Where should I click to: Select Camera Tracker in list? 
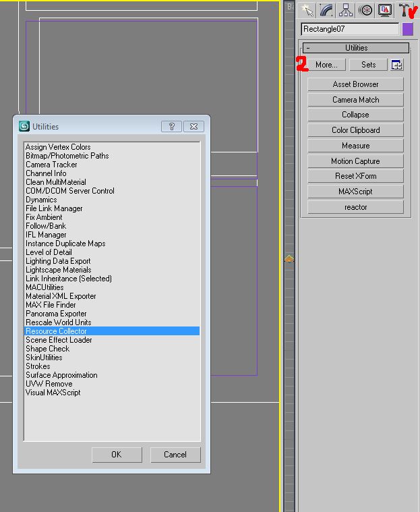click(112, 165)
